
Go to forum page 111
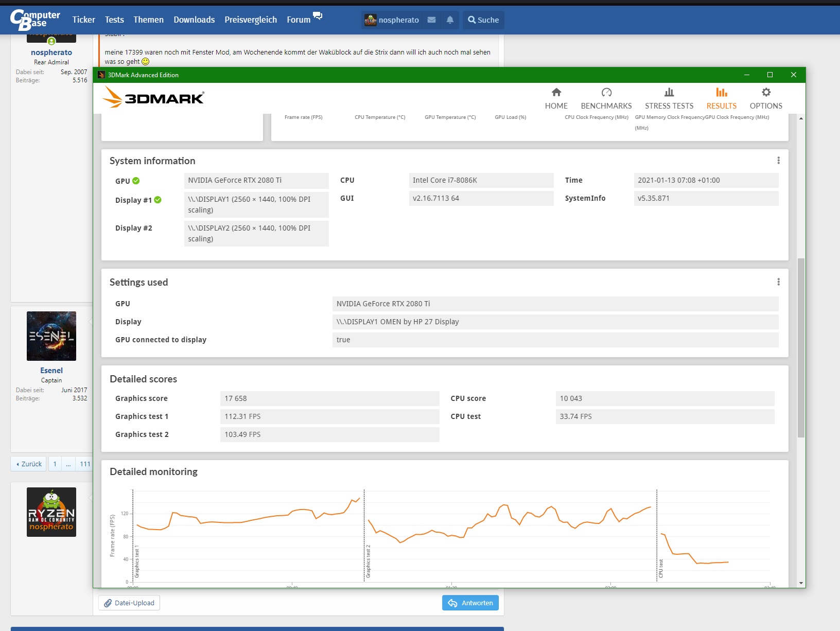(x=85, y=464)
